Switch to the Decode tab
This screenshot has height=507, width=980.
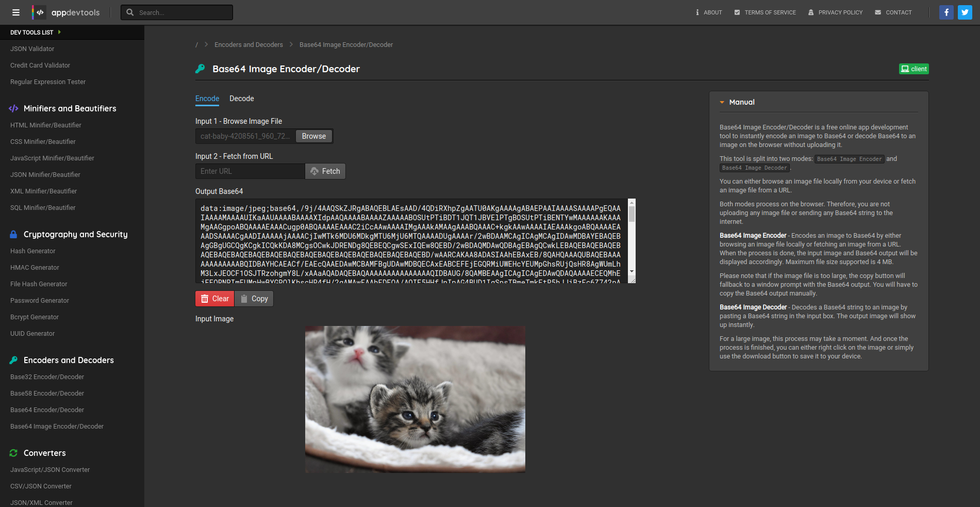coord(241,99)
